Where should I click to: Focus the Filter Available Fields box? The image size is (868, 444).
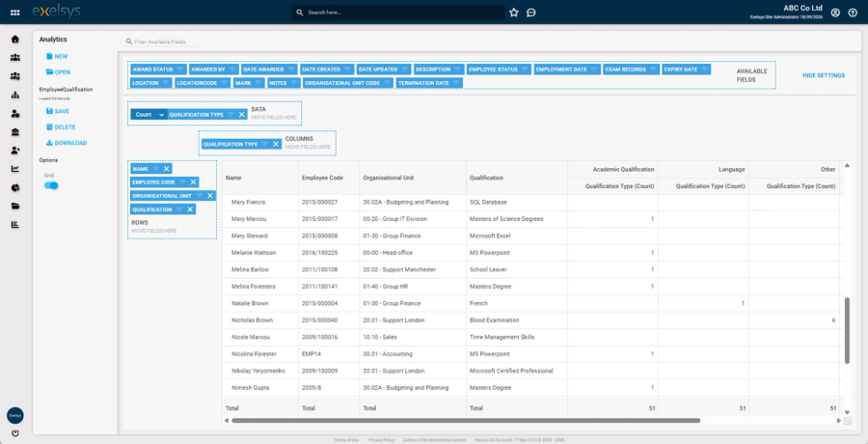point(160,42)
